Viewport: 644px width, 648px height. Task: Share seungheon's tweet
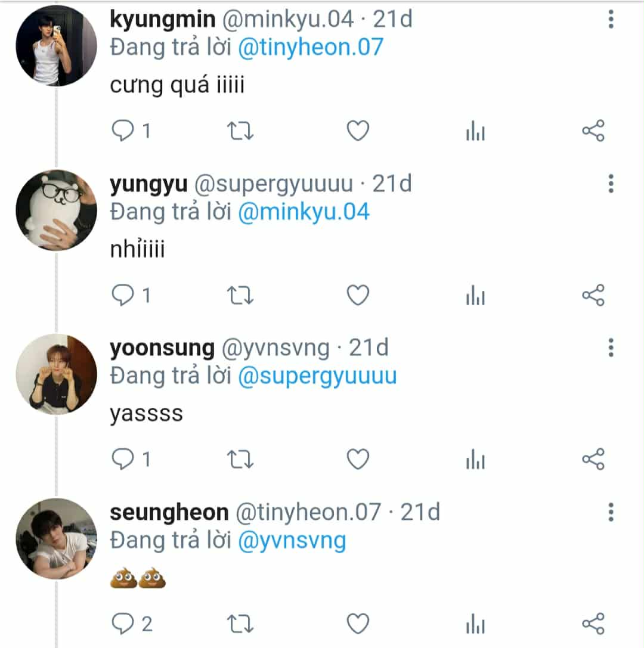pyautogui.click(x=593, y=624)
